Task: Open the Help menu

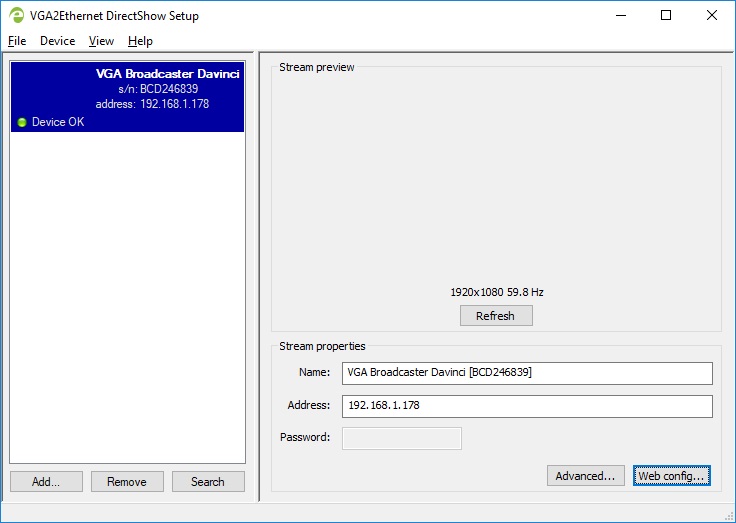Action: point(140,41)
